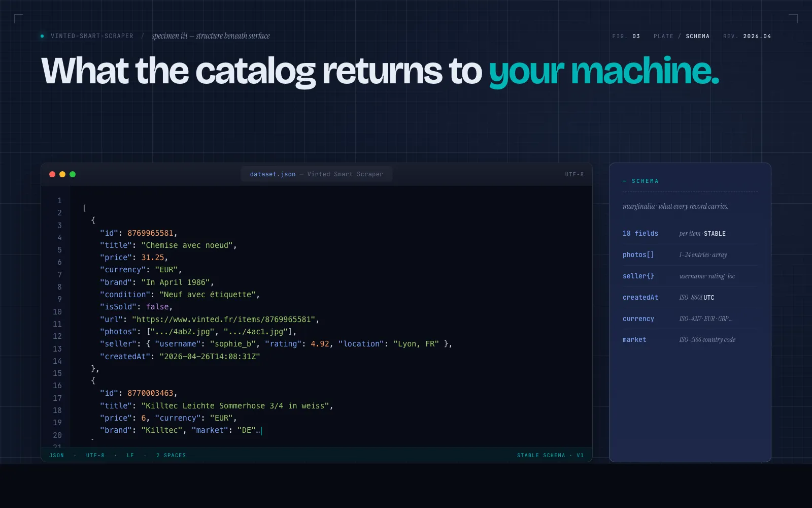The height and width of the screenshot is (508, 812).
Task: Click the id value 8769965581
Action: pyautogui.click(x=150, y=233)
